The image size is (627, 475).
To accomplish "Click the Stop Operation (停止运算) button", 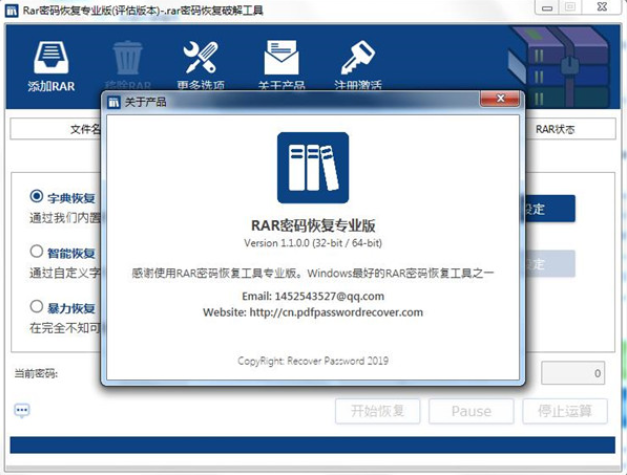I will 565,411.
